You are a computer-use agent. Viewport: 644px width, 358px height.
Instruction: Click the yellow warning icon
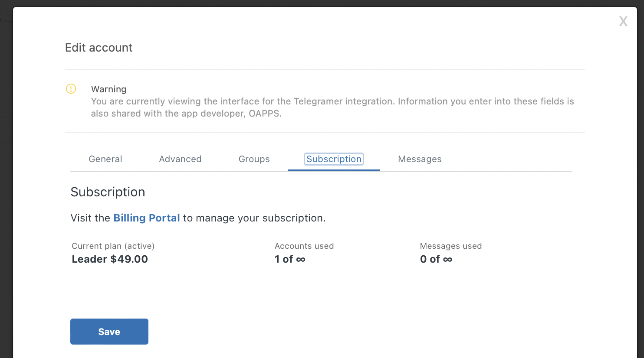tap(71, 88)
